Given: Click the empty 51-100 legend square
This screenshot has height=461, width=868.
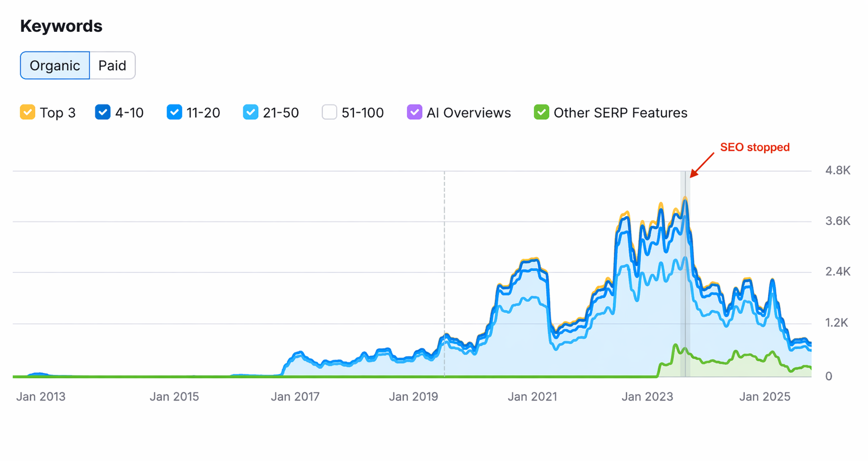Looking at the screenshot, I should coord(329,112).
